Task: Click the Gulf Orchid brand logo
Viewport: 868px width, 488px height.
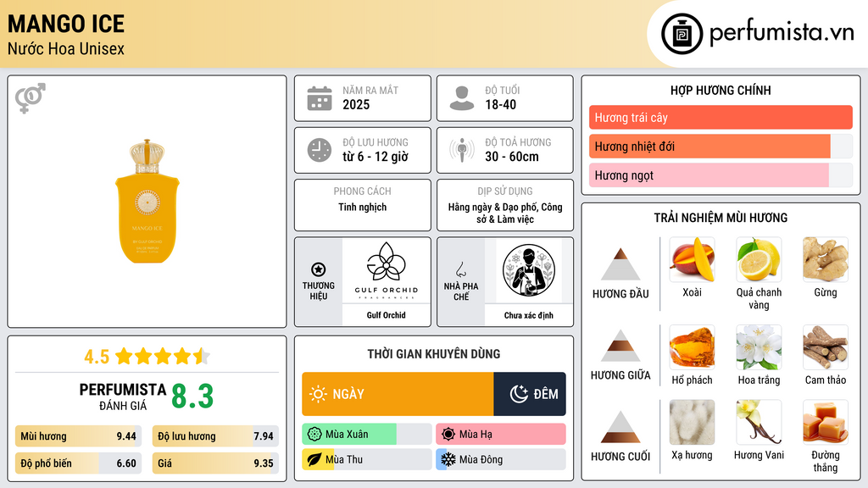Action: [x=387, y=270]
